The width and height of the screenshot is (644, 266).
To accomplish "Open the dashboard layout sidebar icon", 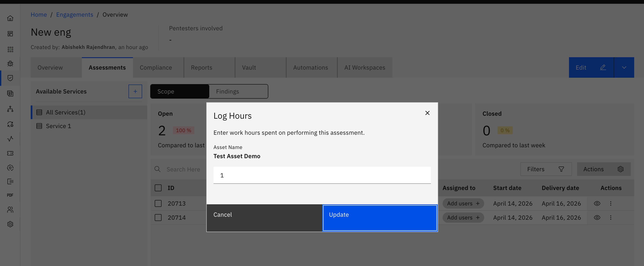I will coord(10,34).
